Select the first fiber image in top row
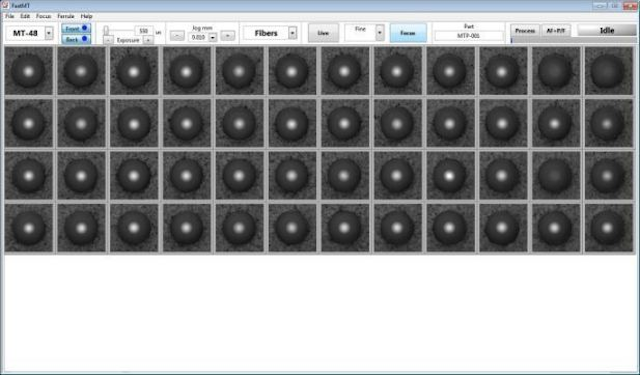 (29, 71)
